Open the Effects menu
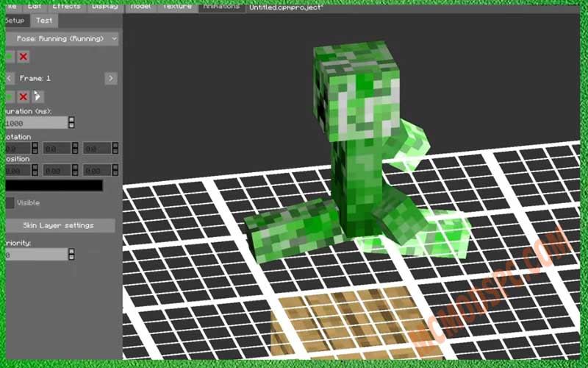 66,7
